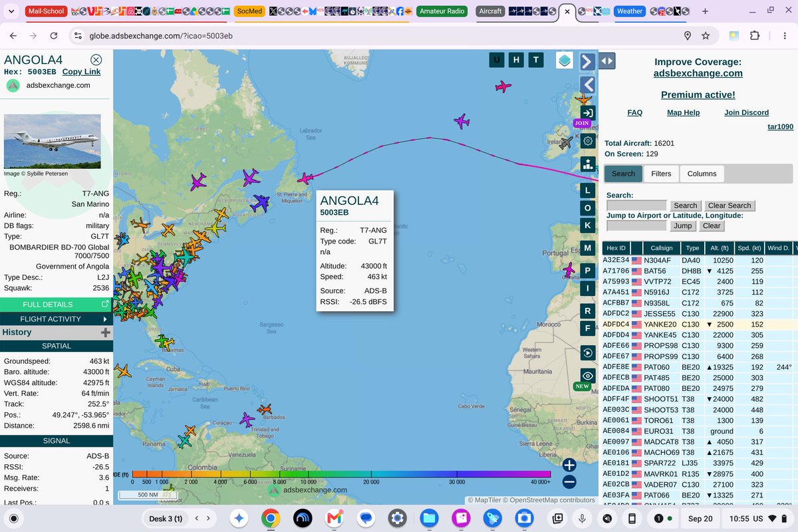Switch to the Filters tab
This screenshot has width=798, height=532.
point(661,174)
